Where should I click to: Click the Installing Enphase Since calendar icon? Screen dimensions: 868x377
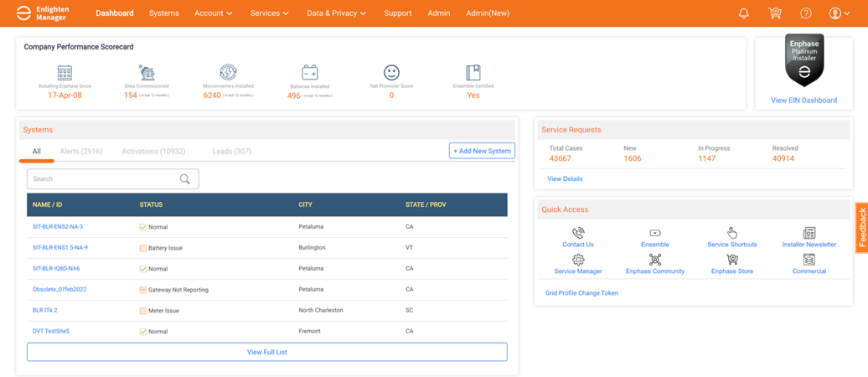coord(65,73)
